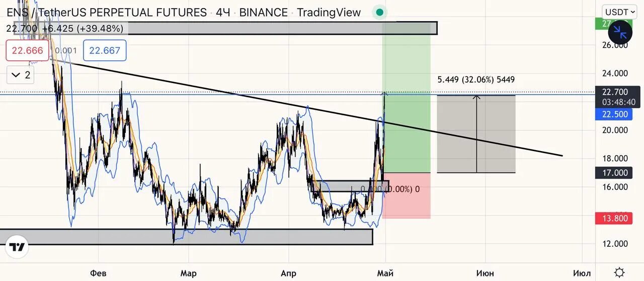Click the 26.000 price scale label

(x=615, y=45)
